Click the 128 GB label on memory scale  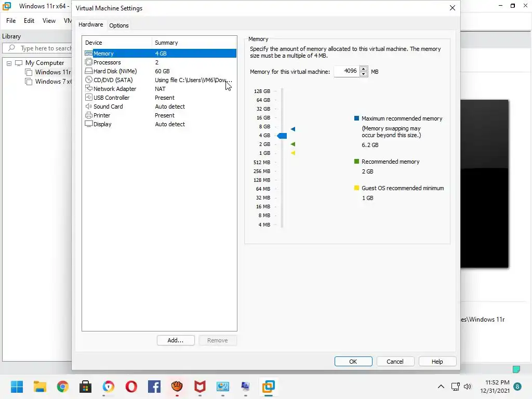tap(262, 91)
